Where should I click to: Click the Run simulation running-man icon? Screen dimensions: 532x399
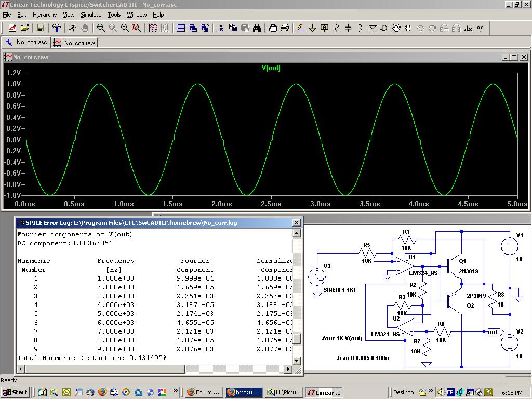[x=72, y=28]
